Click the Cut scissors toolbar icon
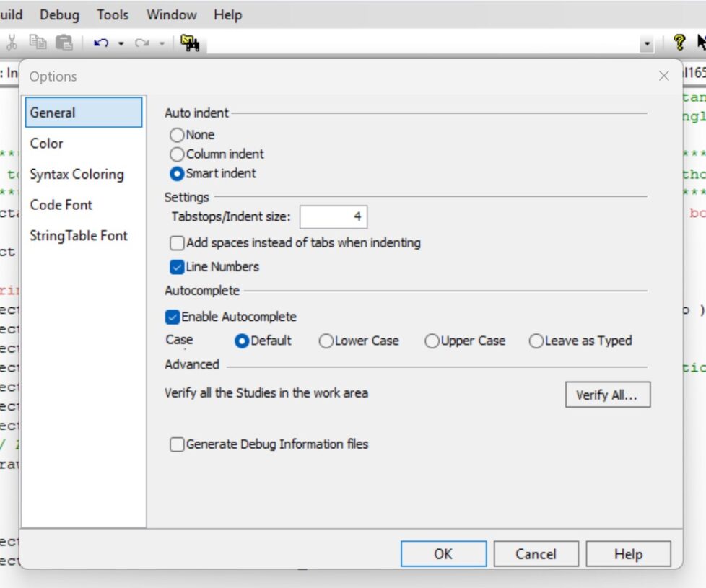Screen dimensions: 706x588 (x=12, y=44)
